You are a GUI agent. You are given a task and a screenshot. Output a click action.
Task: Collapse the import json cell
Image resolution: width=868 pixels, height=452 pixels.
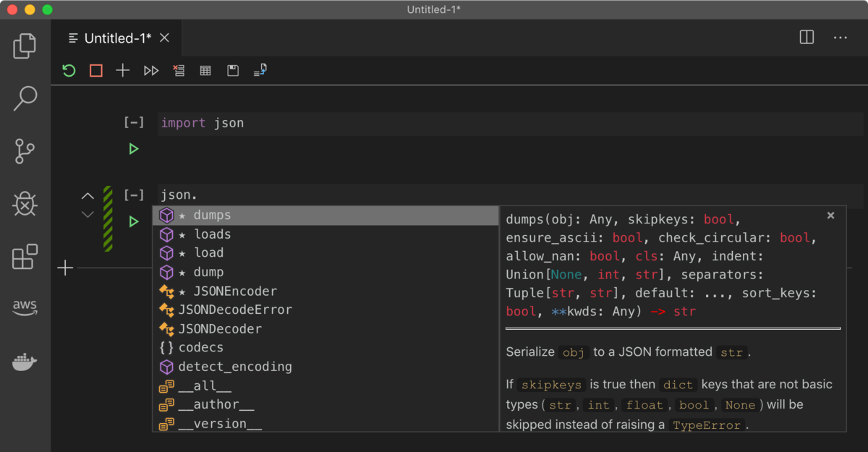pyautogui.click(x=134, y=122)
